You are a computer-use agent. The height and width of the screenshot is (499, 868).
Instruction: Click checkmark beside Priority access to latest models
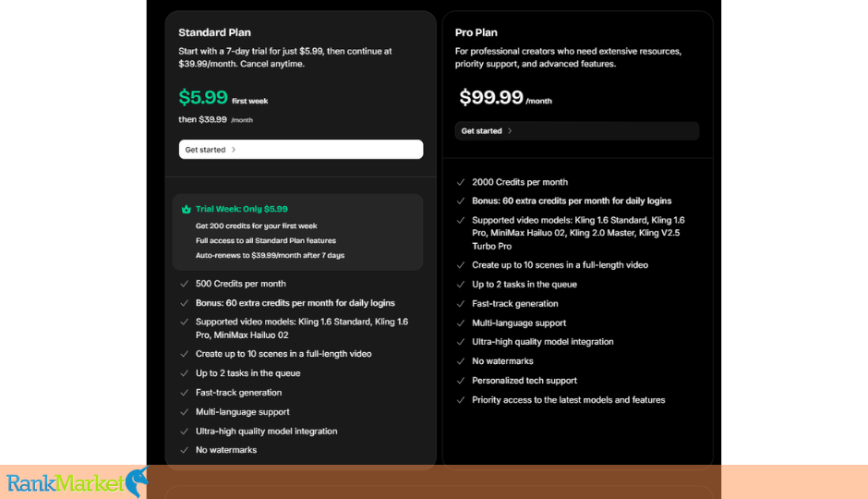[x=461, y=400]
